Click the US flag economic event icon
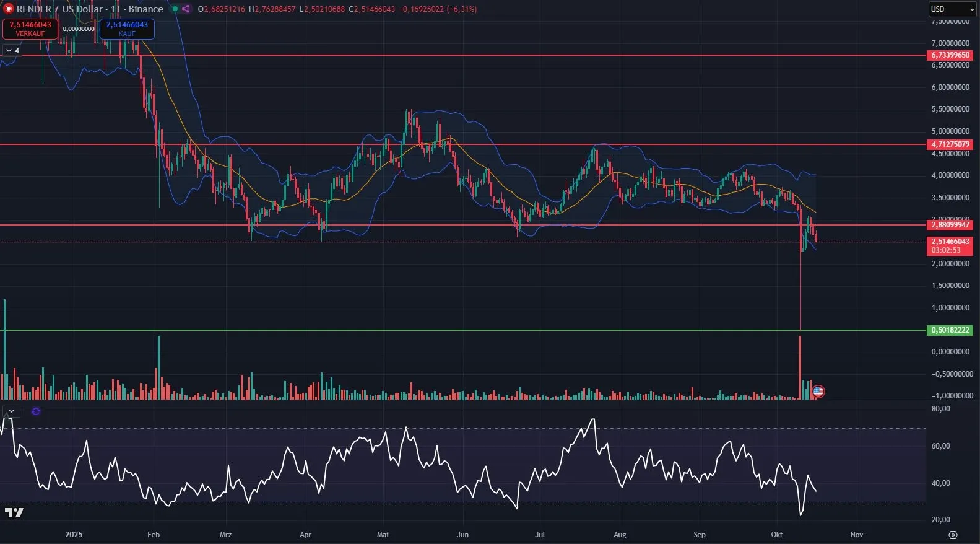The image size is (980, 544). (818, 391)
